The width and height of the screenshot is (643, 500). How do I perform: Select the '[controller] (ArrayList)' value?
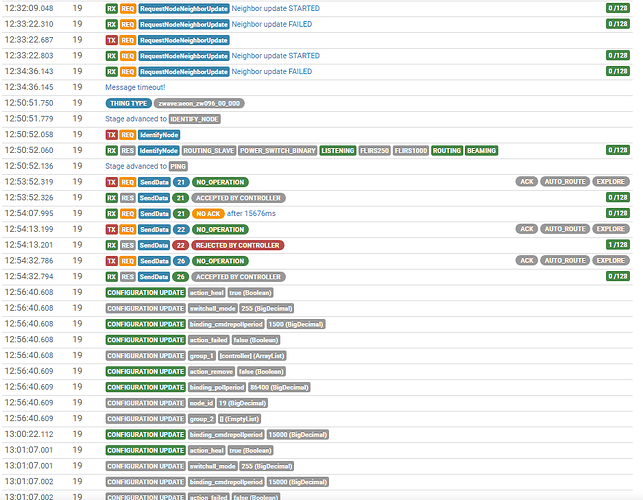tap(252, 356)
